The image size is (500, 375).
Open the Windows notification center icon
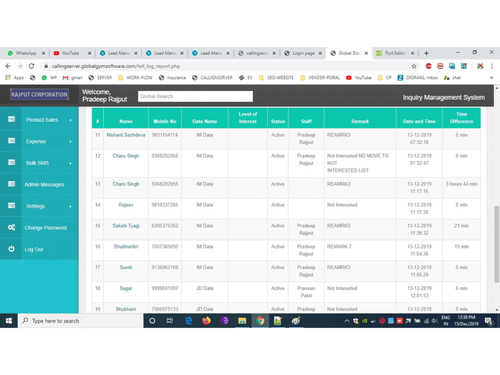pos(489,321)
